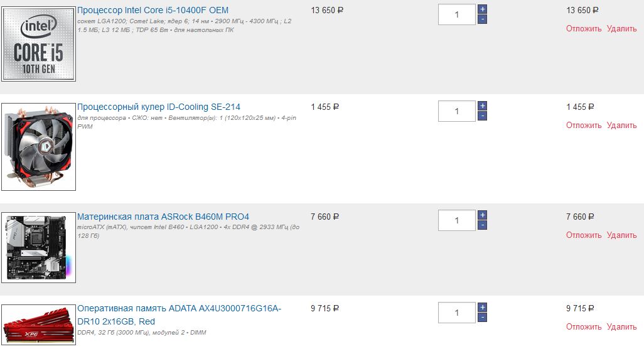Increase ASRock B460M PRO4 quantity
Viewport: 644px width, 349px height.
click(482, 215)
